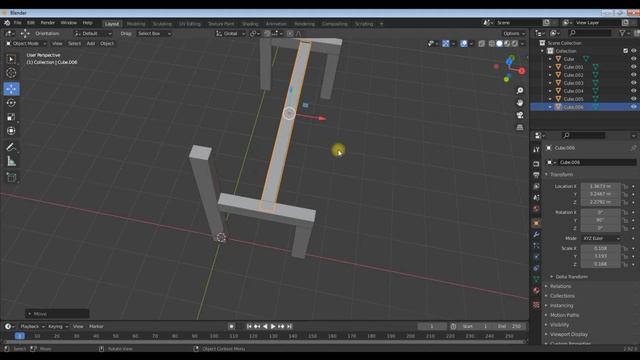Select the Add Cube tool
Viewport: 640px width, 360px height.
(x=11, y=177)
